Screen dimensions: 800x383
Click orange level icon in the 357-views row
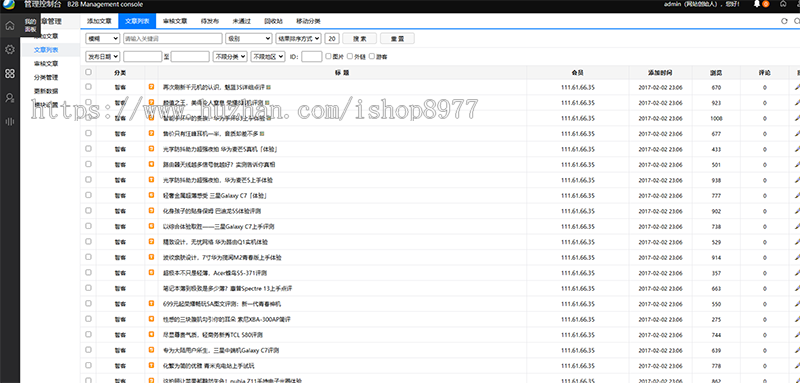(x=151, y=272)
